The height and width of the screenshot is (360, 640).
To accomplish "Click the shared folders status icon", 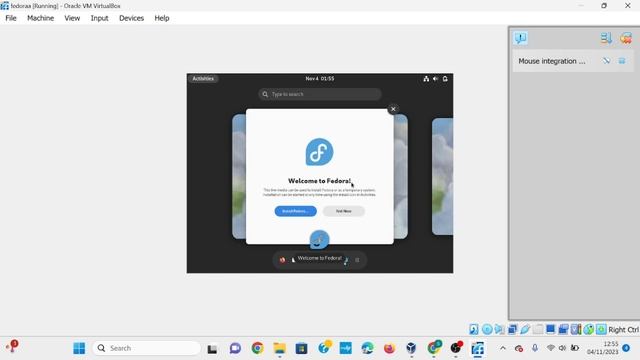I will [x=538, y=329].
